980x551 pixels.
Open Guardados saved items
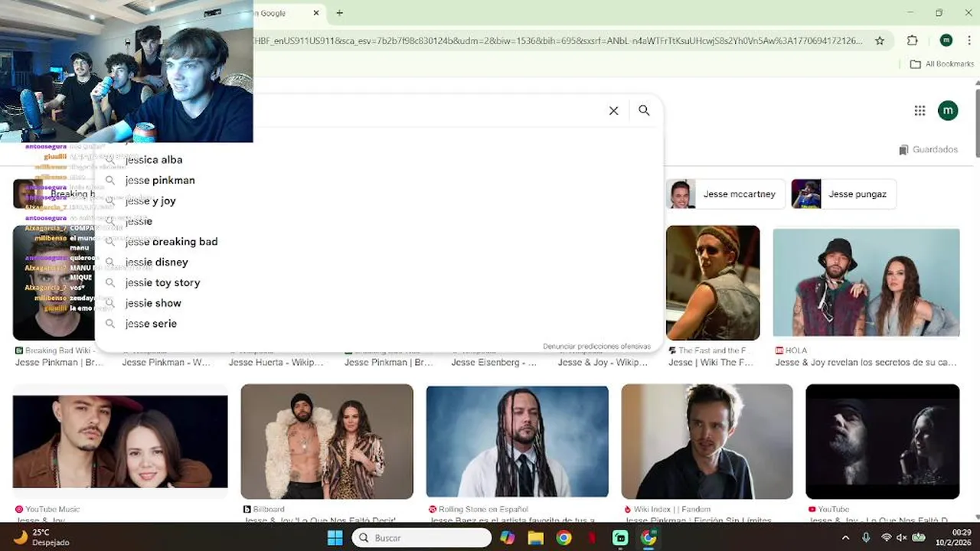click(928, 150)
